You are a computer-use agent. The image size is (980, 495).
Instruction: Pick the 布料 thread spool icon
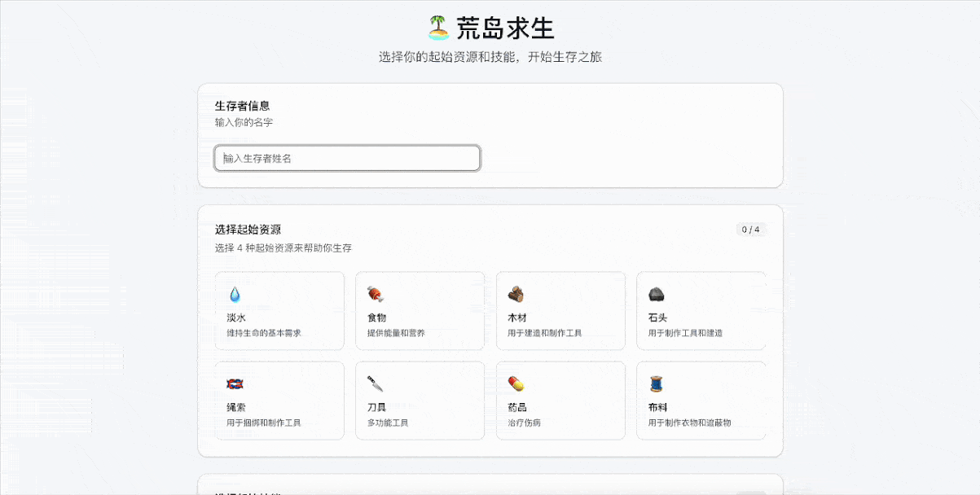[x=657, y=384]
